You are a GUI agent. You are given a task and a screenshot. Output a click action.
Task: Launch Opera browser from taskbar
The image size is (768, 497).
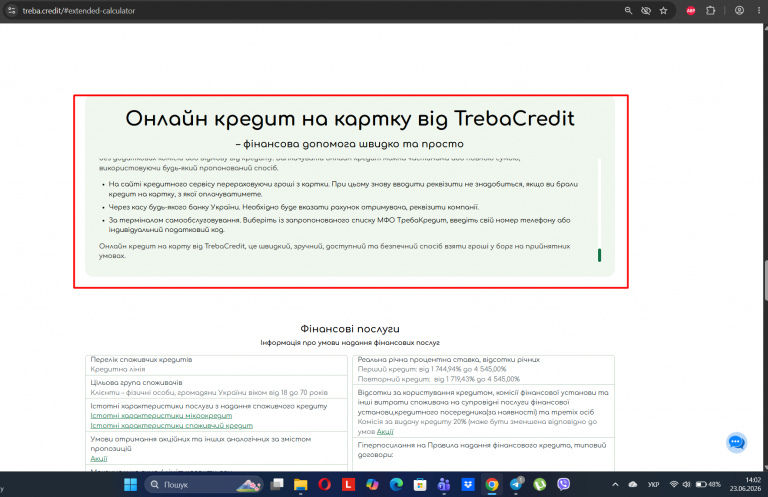324,484
